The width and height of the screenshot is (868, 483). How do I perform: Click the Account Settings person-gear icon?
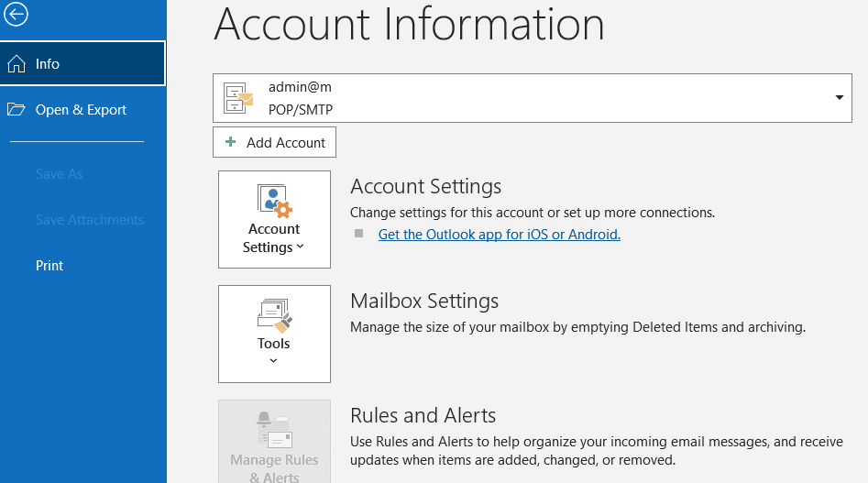click(x=274, y=202)
